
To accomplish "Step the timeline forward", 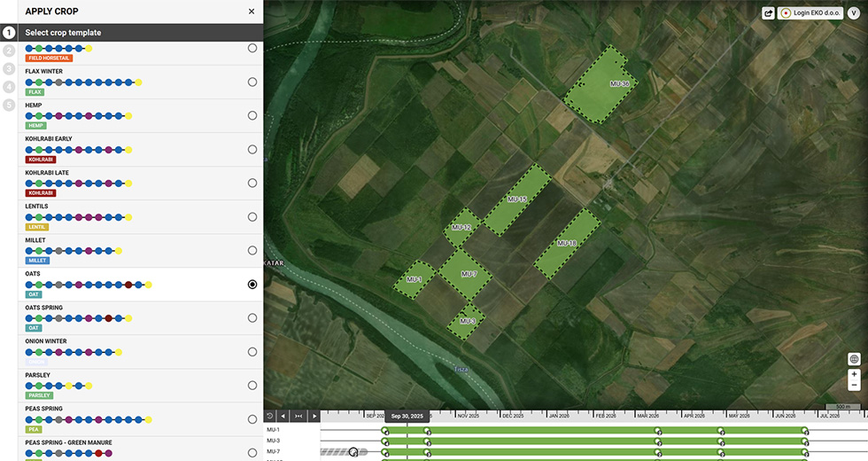I will pyautogui.click(x=314, y=416).
